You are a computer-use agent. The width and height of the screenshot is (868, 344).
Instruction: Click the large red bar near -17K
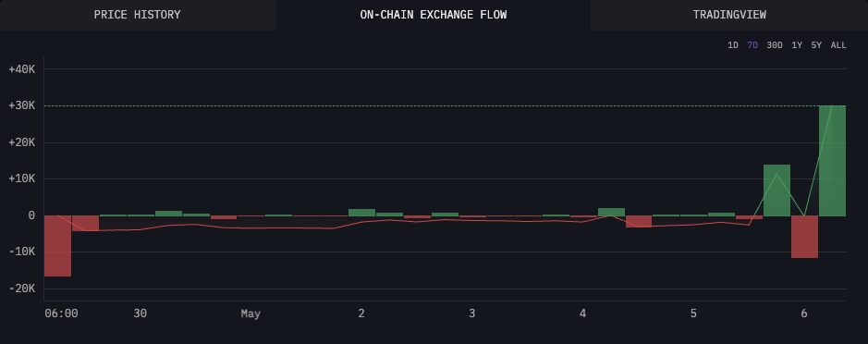click(x=57, y=246)
